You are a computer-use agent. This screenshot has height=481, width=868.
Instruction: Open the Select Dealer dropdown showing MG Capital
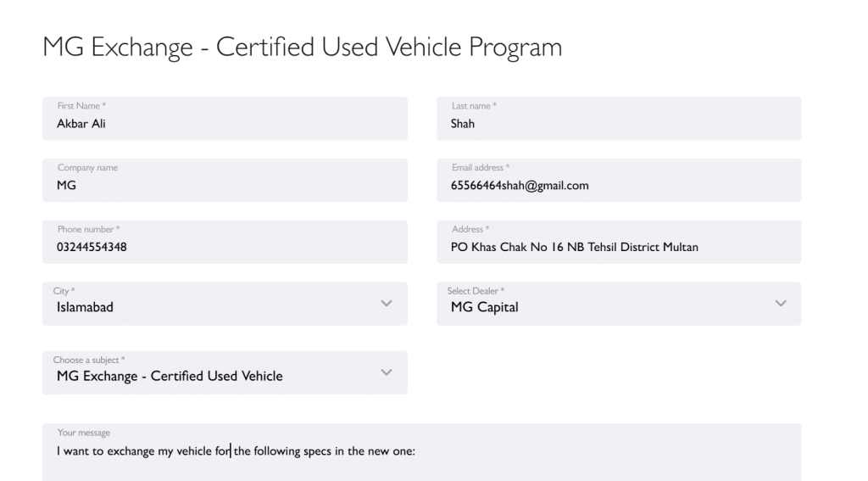coord(619,304)
